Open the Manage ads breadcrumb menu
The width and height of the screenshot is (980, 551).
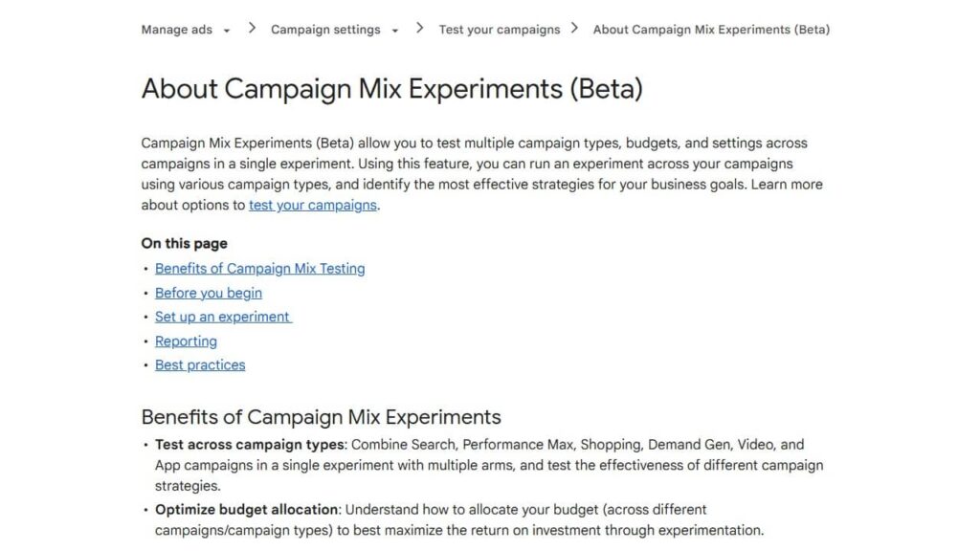pyautogui.click(x=177, y=30)
